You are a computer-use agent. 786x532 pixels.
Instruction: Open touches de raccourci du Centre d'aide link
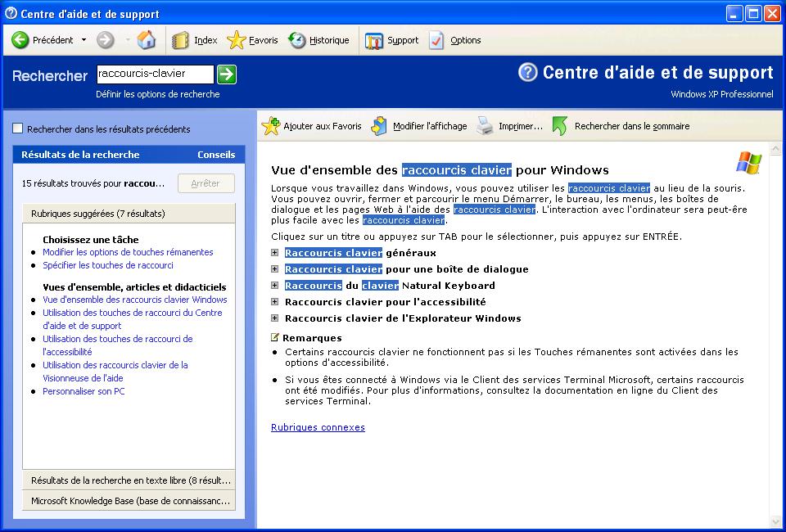pos(133,319)
